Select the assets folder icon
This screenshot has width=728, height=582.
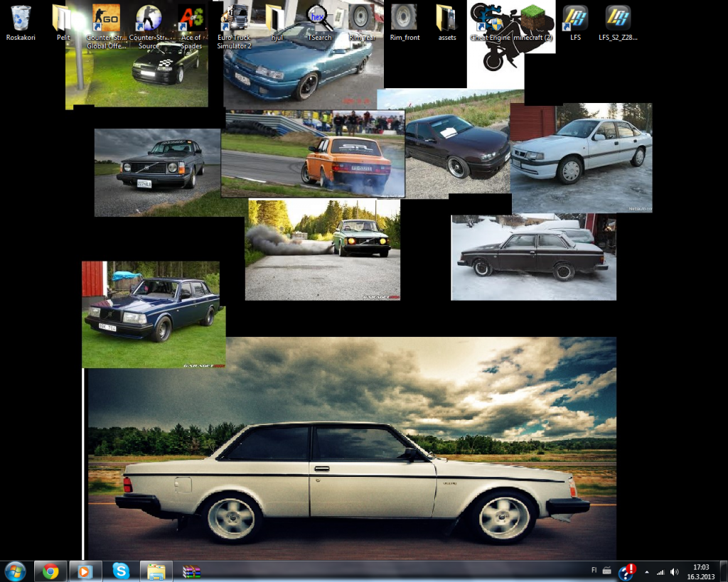pyautogui.click(x=447, y=23)
